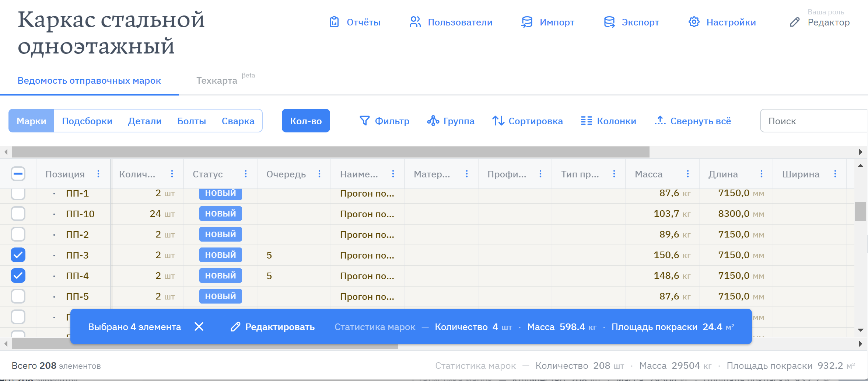This screenshot has height=381, width=868.
Task: Click vertical scrollbar up arrow
Action: [x=861, y=166]
